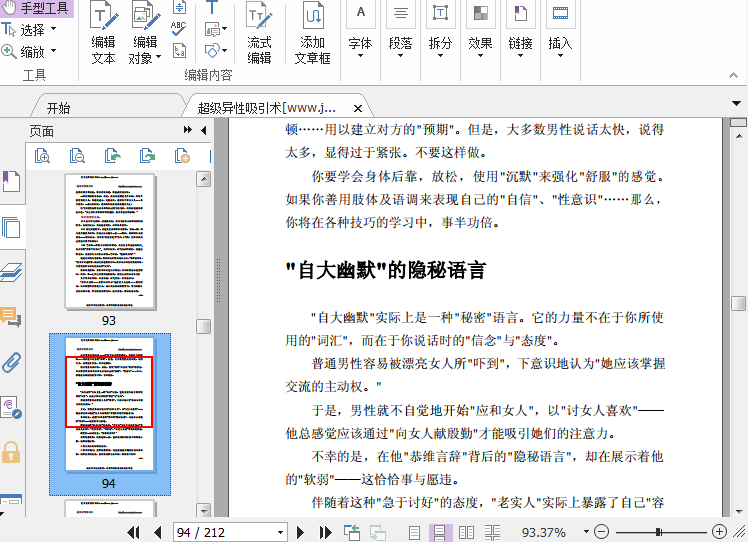
Task: Open the Comments side panel
Action: coord(11,317)
